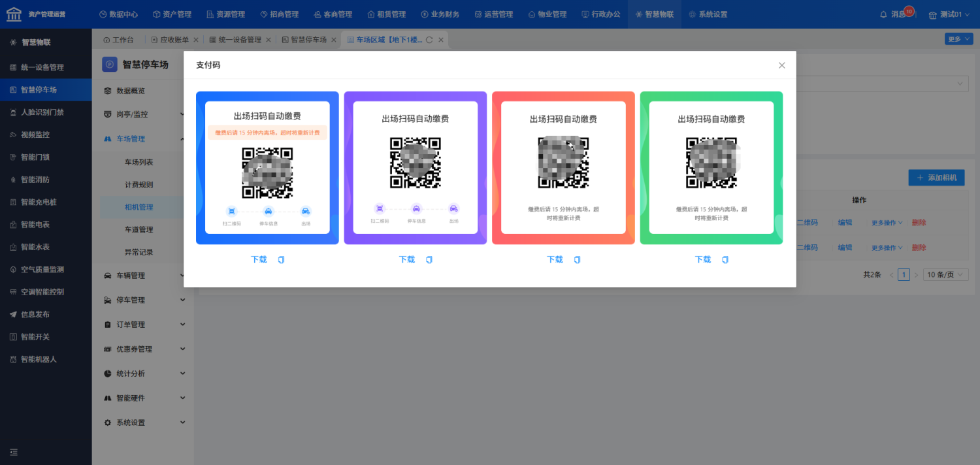Expand the 智能硬件 submenu
This screenshot has height=465, width=980.
pos(144,398)
